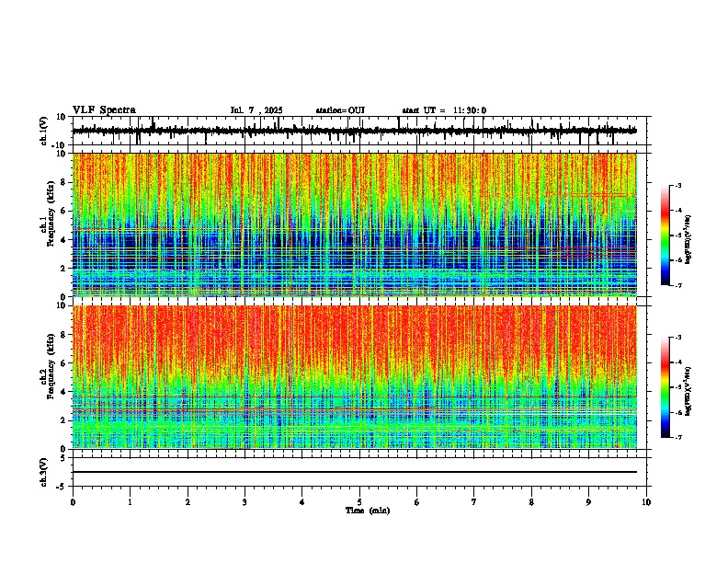The image size is (728, 563).
Task: Click inside the ch.1 frequency spectrogram
Action: pyautogui.click(x=354, y=224)
